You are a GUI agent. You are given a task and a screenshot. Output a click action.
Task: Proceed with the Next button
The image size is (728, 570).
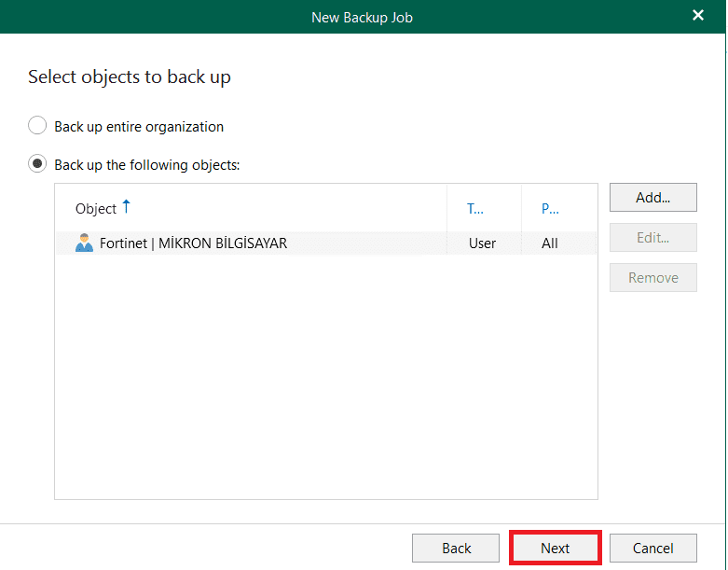pos(555,549)
